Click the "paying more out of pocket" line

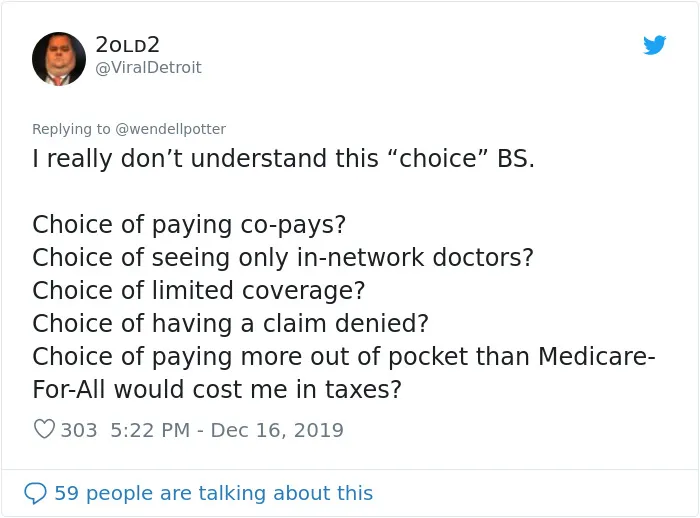point(344,356)
